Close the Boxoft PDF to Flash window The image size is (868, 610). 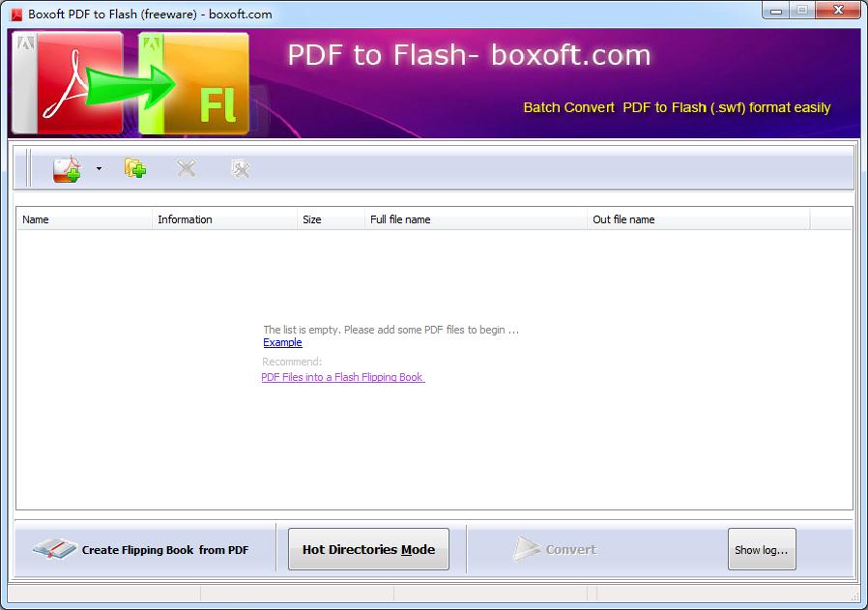[838, 11]
